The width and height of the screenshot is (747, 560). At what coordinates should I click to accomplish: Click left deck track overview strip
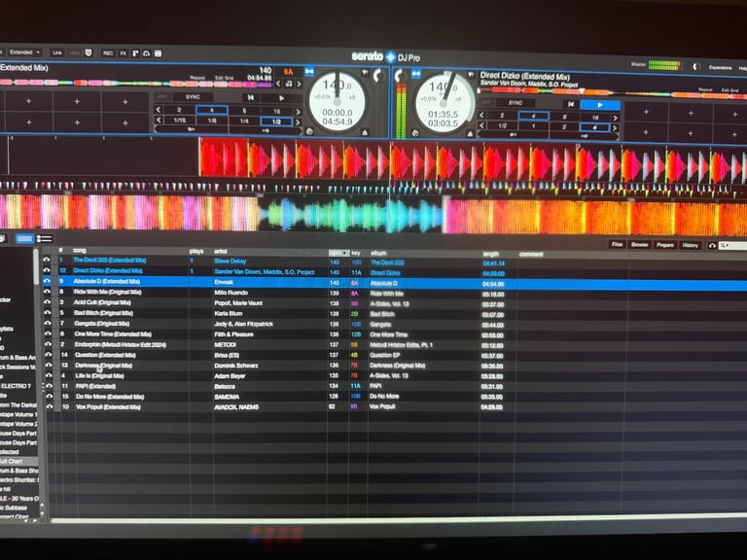[x=136, y=83]
